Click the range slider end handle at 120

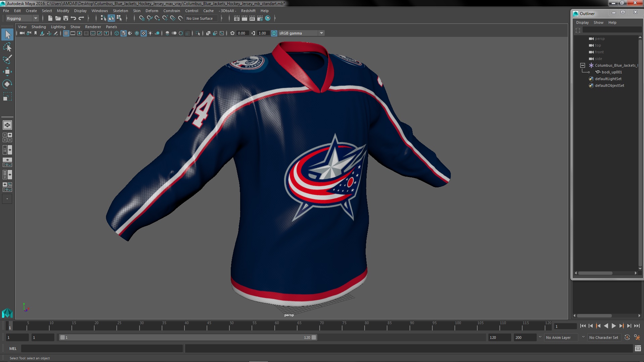pyautogui.click(x=314, y=338)
